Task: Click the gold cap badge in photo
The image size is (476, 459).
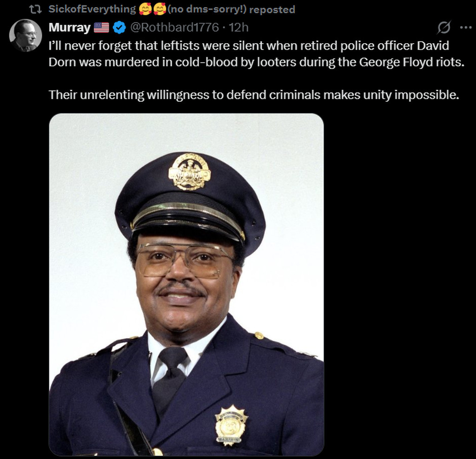Action: pyautogui.click(x=189, y=171)
